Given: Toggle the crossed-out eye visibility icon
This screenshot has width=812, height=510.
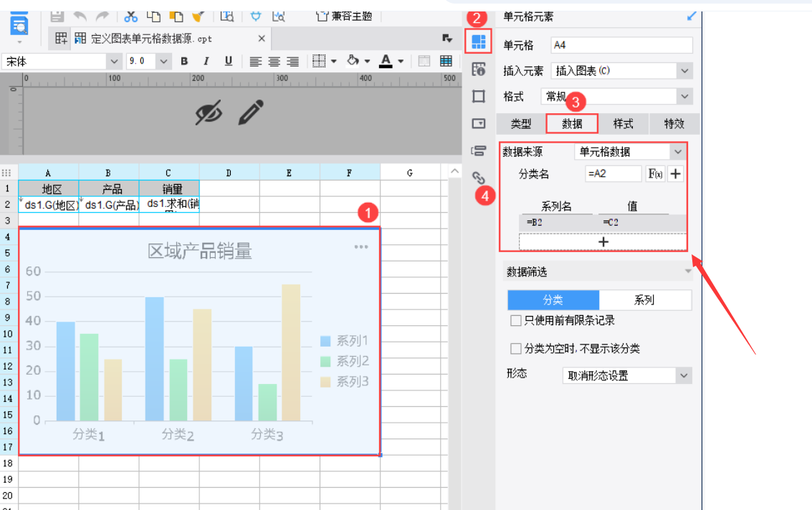Looking at the screenshot, I should pos(209,112).
